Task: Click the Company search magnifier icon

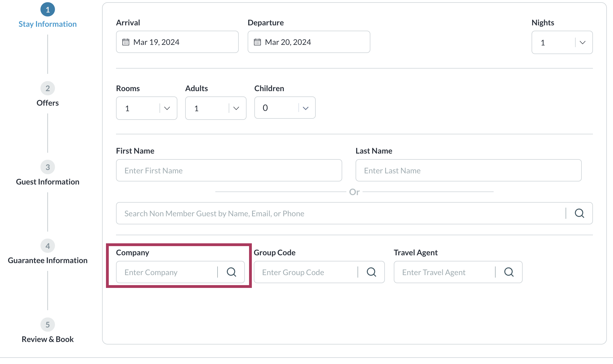Action: (231, 272)
